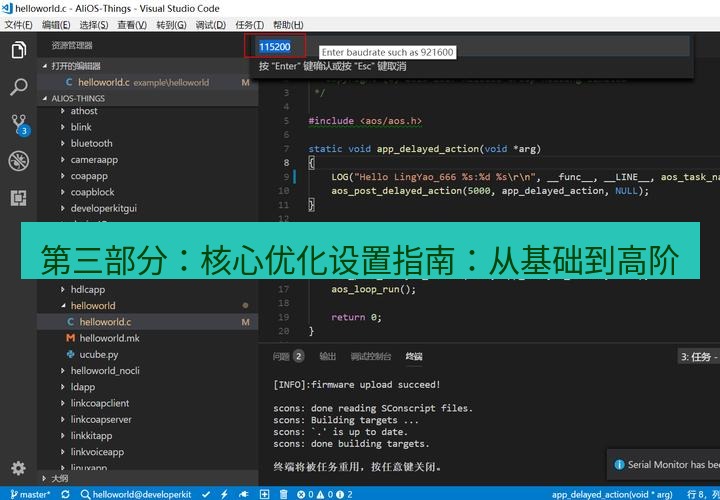Open the 调试(D) menu
Screen dimensions: 720x500
[211, 25]
